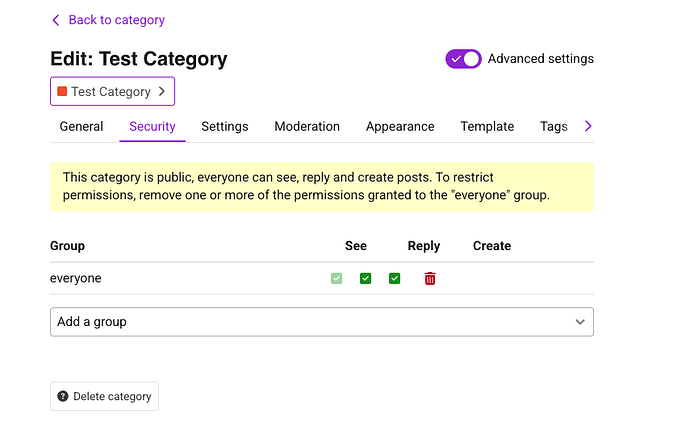Viewport: 690px width, 447px height.
Task: Click the everyone group name
Action: (x=76, y=278)
